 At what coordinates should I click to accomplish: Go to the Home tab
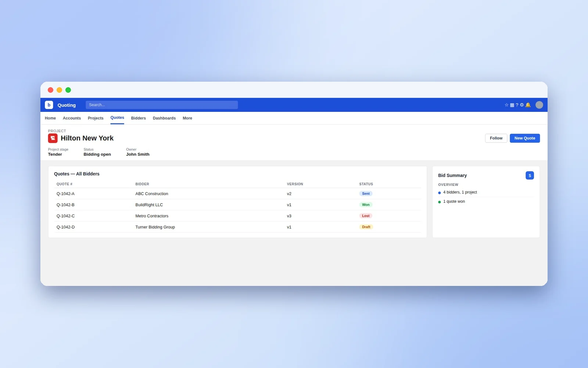click(50, 118)
